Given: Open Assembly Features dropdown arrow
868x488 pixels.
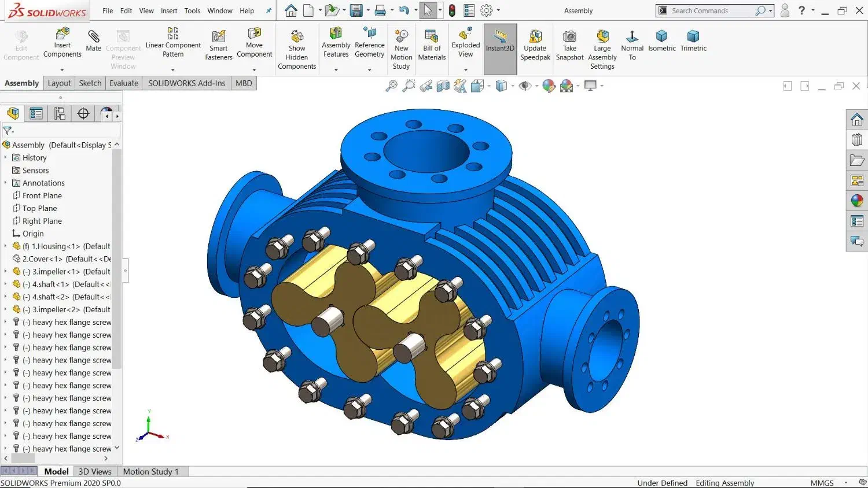Looking at the screenshot, I should coord(336,70).
